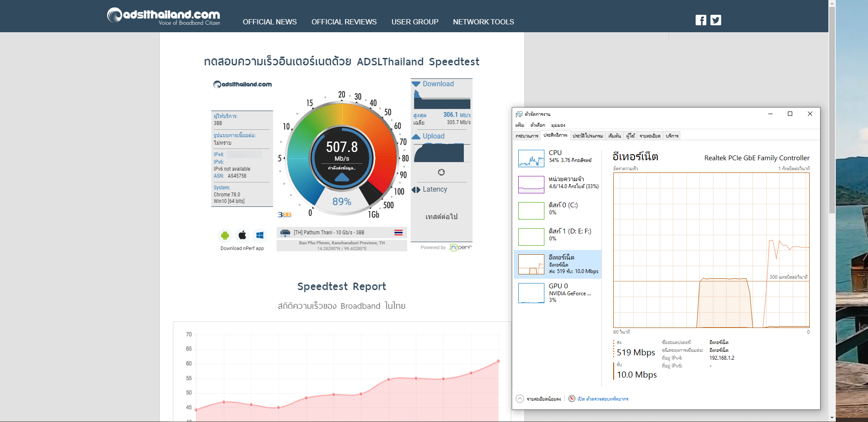Select the memory graph thumbnail in Task Manager
The height and width of the screenshot is (422, 868).
point(531,185)
